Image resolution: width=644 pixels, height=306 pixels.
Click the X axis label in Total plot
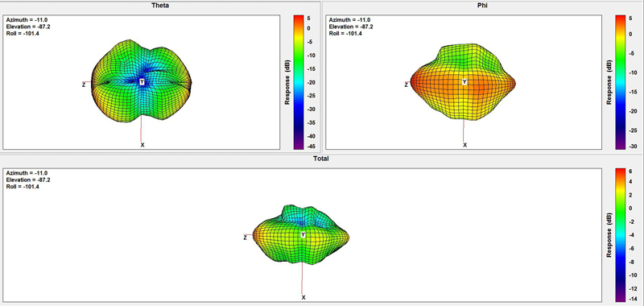click(303, 297)
